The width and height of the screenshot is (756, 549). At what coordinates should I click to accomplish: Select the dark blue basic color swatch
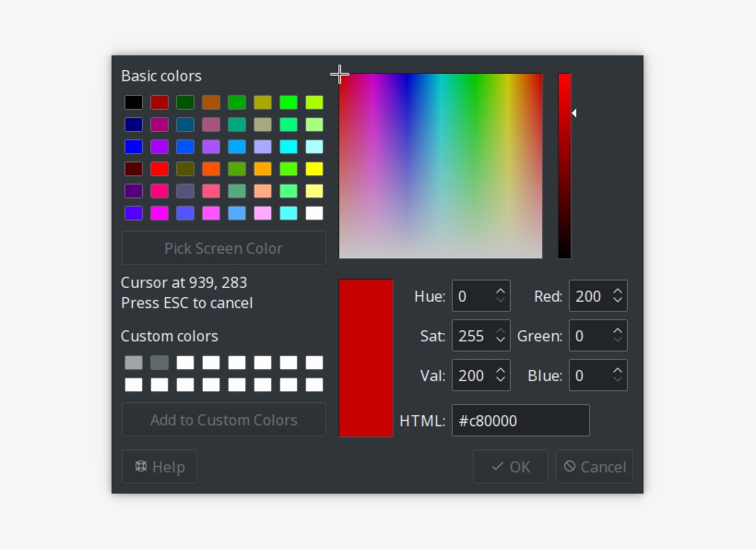click(132, 124)
